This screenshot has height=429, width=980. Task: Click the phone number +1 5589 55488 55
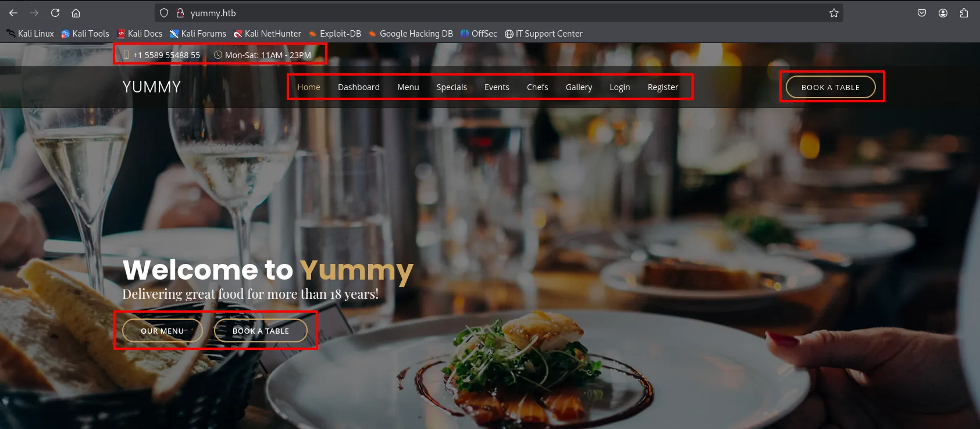pos(166,55)
